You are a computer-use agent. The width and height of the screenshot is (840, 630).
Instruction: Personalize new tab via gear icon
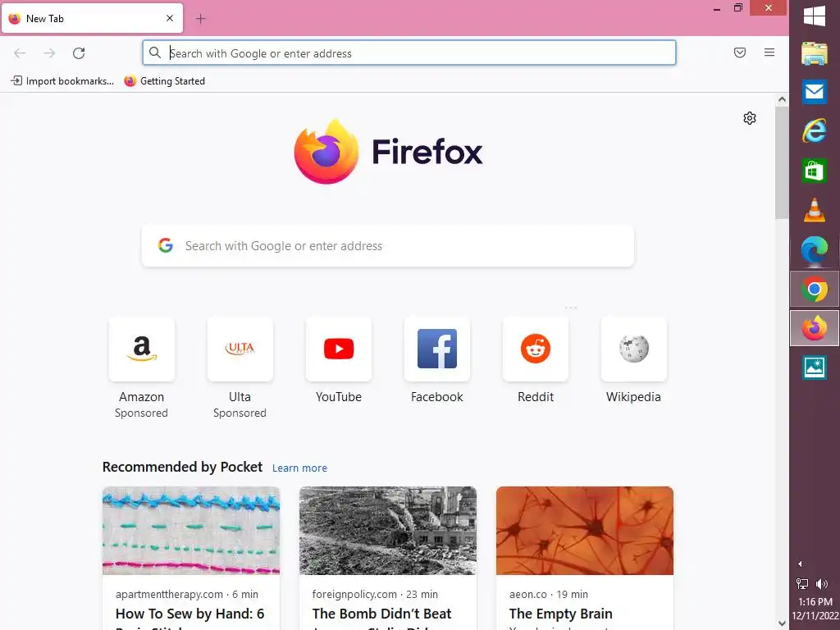[750, 118]
